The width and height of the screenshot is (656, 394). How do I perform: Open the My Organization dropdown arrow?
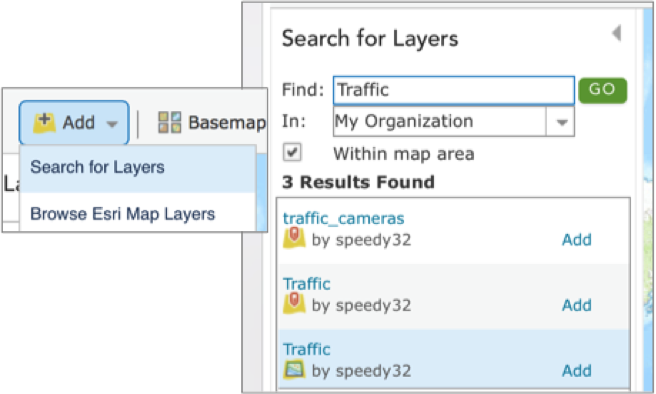(561, 122)
